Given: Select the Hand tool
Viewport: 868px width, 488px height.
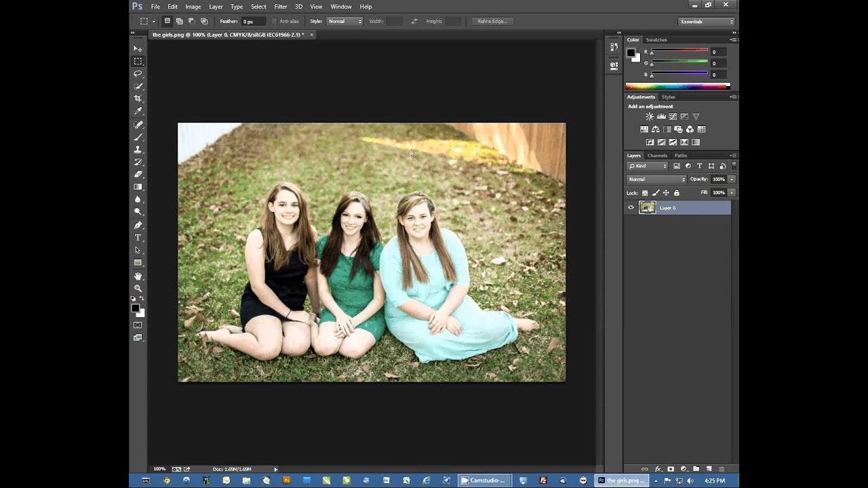Looking at the screenshot, I should coord(138,276).
